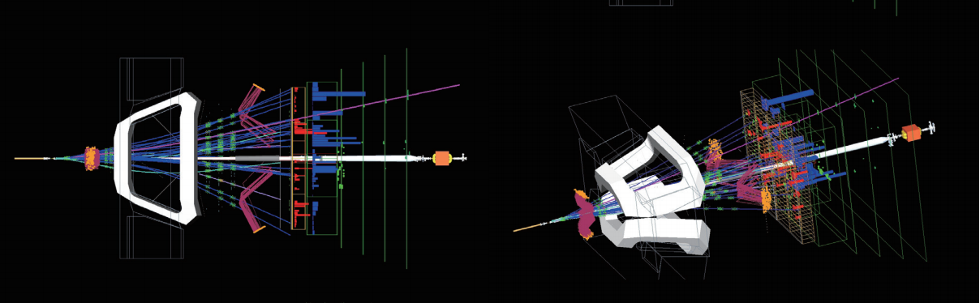Select the magenta vertex cluster in left view
980x303 pixels.
click(x=91, y=157)
